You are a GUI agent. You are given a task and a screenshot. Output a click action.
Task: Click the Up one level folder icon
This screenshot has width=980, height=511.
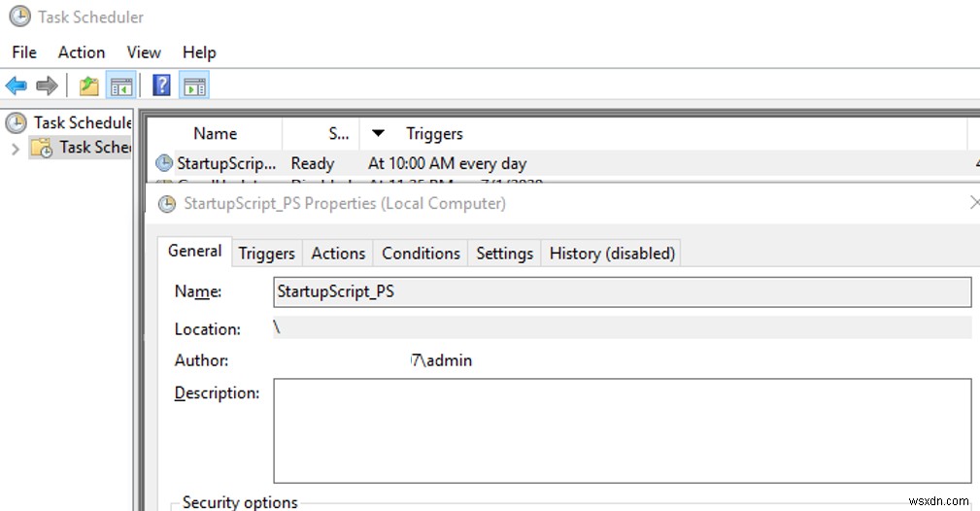click(88, 85)
